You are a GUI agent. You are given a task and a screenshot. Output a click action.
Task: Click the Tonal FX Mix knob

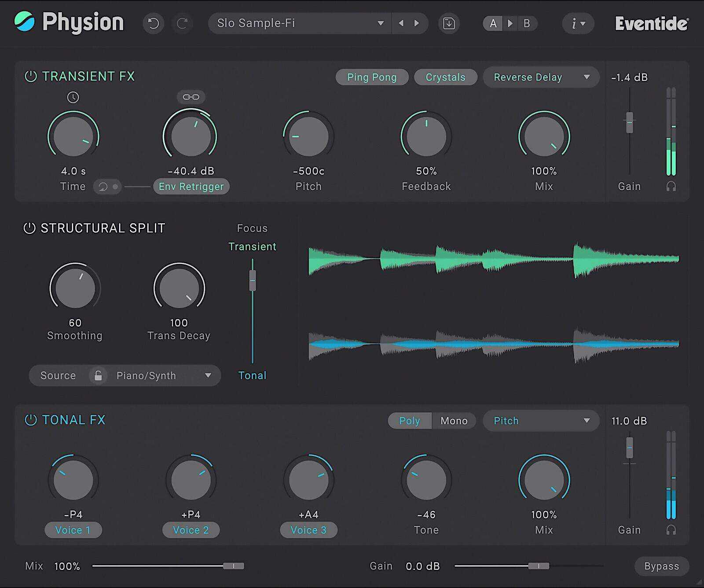(544, 480)
